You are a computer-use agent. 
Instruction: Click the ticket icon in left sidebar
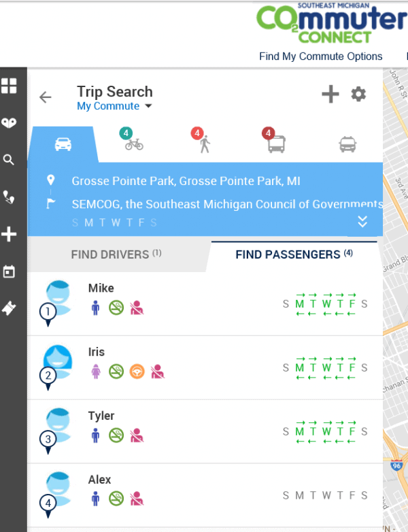pos(9,309)
